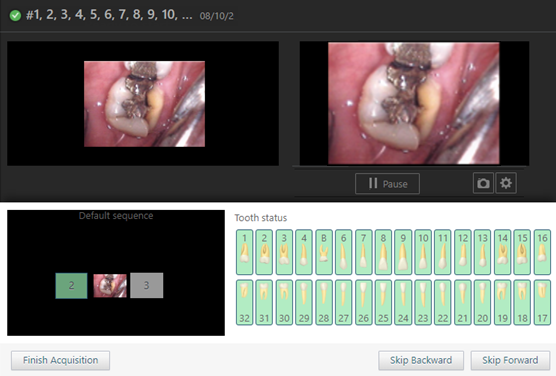Select tooth 1 in the tooth status chart

coord(244,252)
